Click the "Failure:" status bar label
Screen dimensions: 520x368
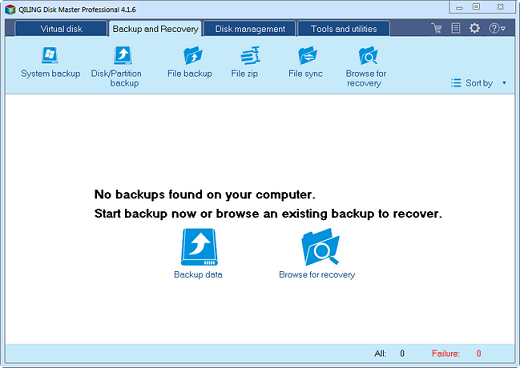coord(446,353)
